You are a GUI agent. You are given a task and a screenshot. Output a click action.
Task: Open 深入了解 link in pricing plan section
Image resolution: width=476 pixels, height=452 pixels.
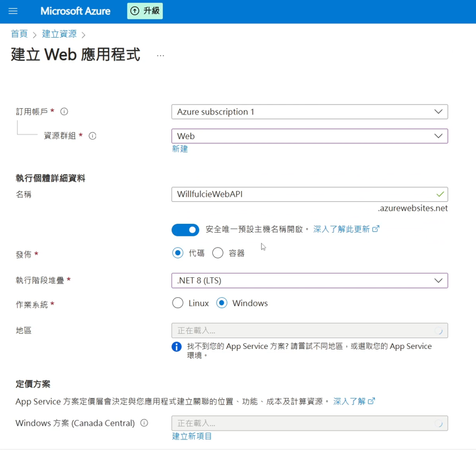click(x=354, y=402)
